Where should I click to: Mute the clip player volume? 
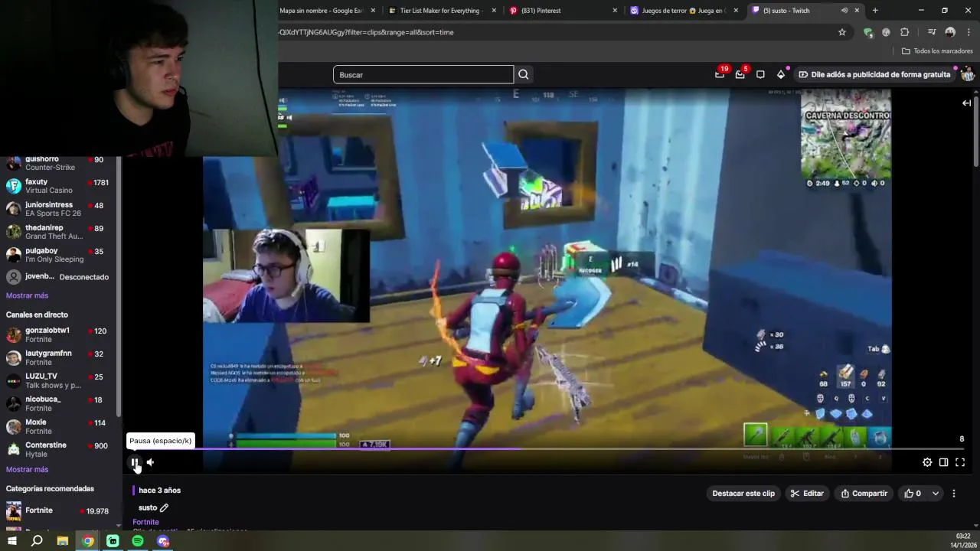151,462
